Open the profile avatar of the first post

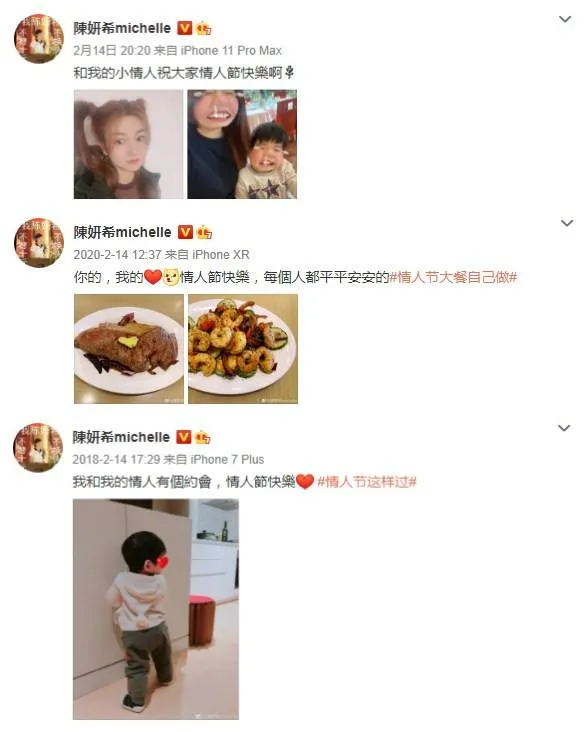coord(39,38)
